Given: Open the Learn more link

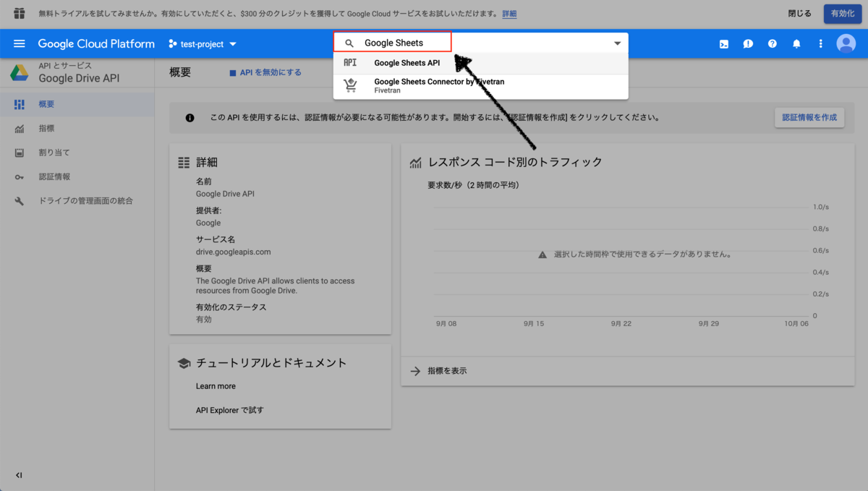Looking at the screenshot, I should (216, 386).
